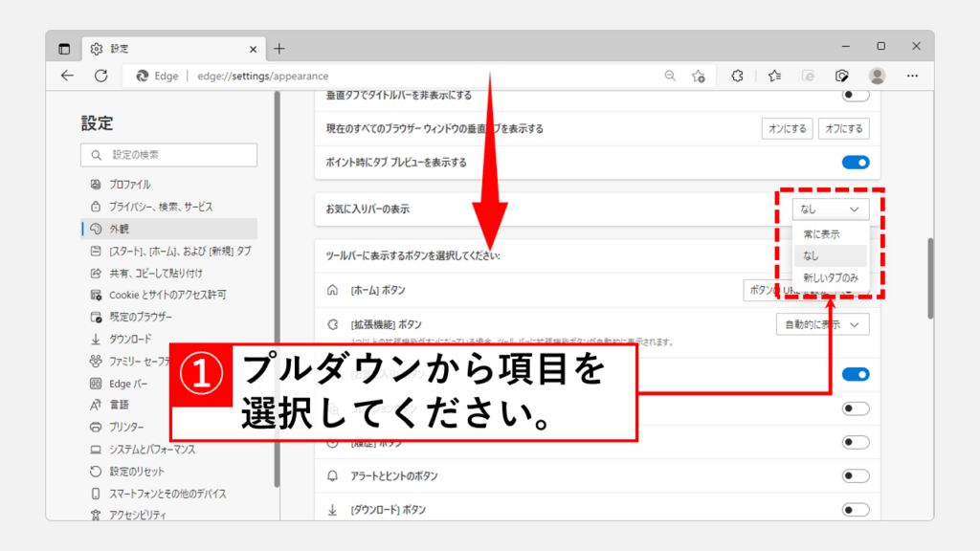Viewport: 980px width, 551px height.
Task: Click the 設定の検索 search field
Action: [169, 154]
